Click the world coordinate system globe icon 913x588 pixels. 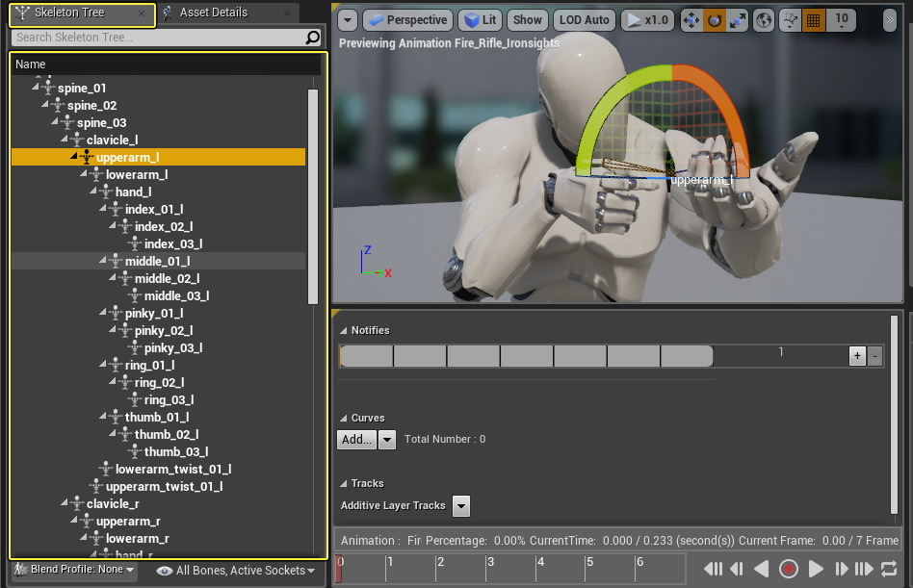tap(763, 20)
